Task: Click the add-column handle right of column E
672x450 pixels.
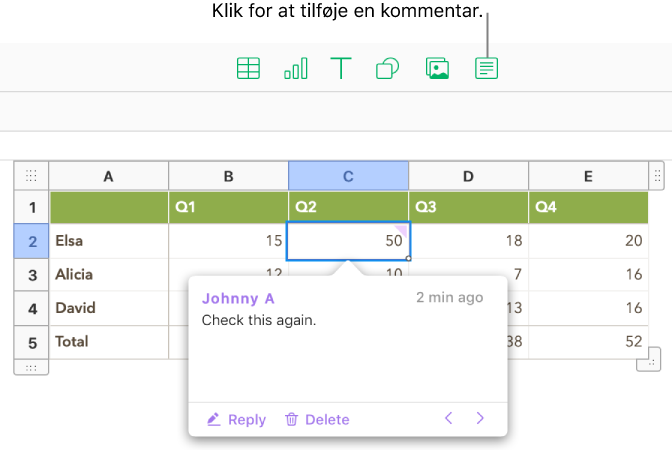Action: [x=657, y=176]
